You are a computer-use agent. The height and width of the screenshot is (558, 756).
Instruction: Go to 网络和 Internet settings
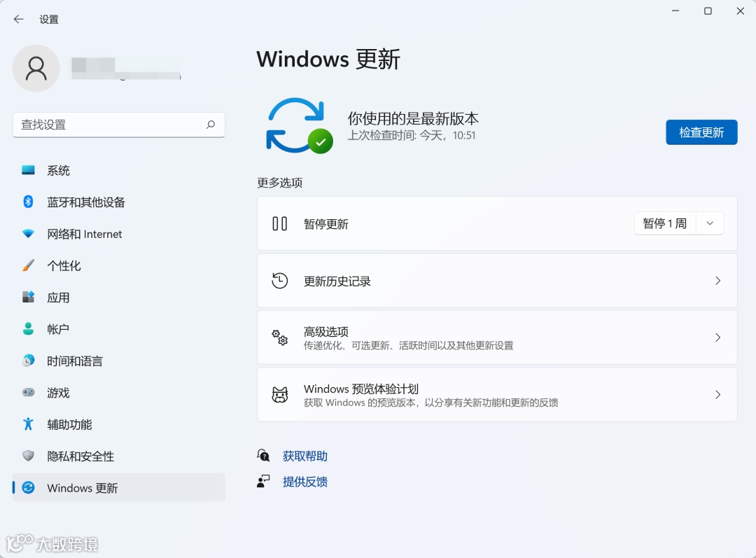point(118,234)
